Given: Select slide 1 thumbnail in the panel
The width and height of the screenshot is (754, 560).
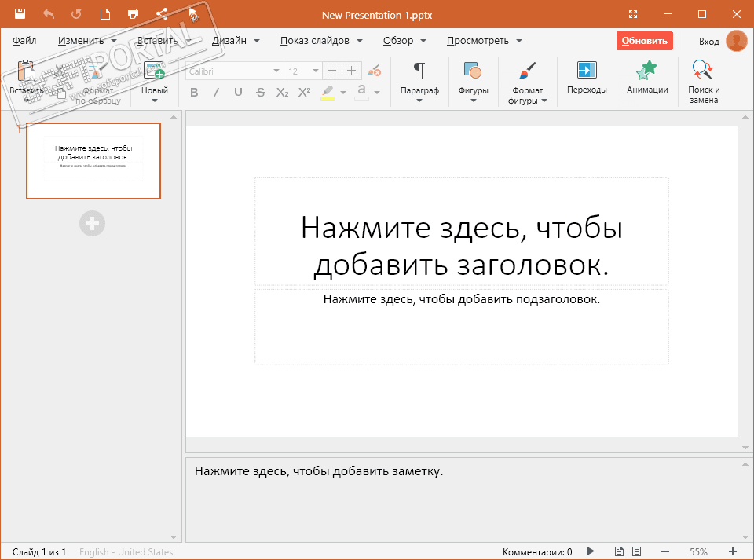Looking at the screenshot, I should coord(93,161).
